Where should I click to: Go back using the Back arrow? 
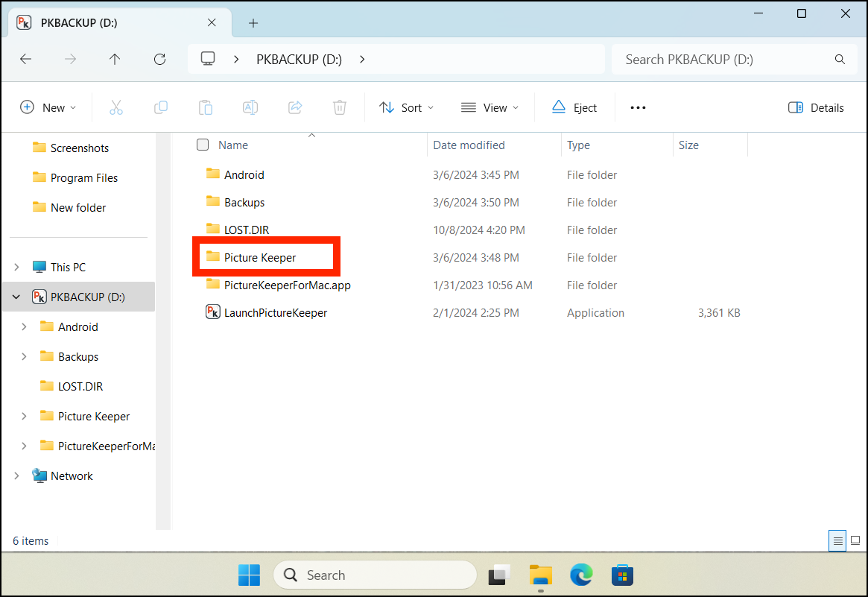tap(25, 60)
